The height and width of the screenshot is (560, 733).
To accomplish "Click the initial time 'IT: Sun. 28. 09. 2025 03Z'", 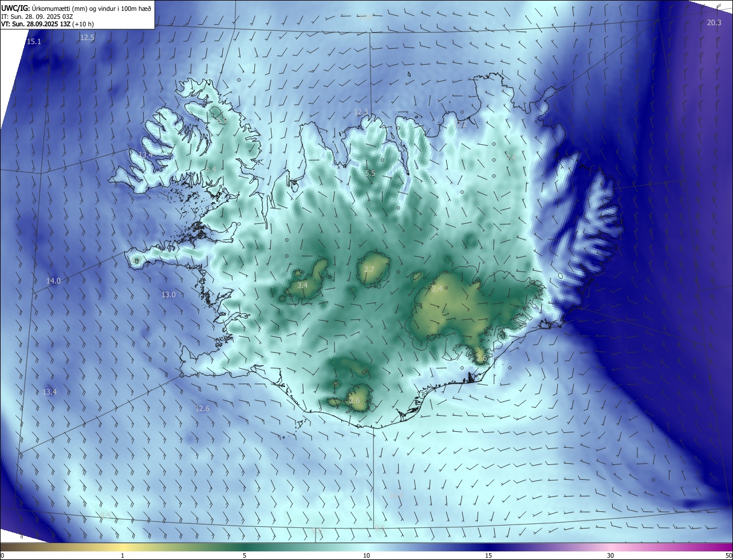I will [x=38, y=16].
